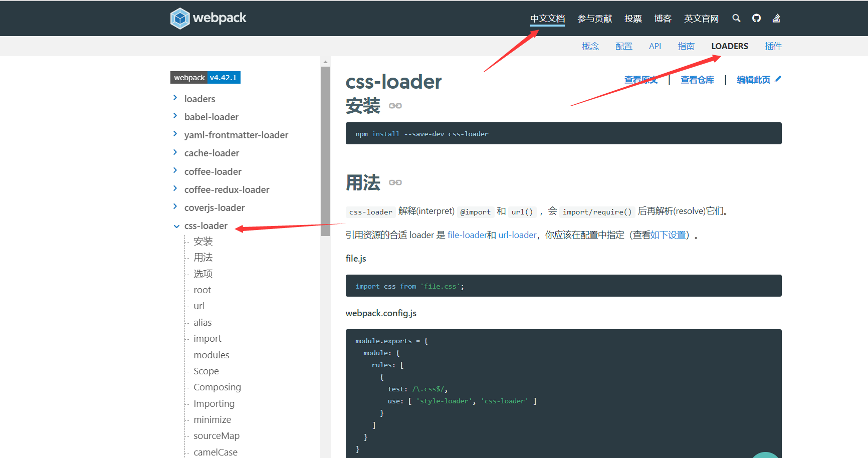868x458 pixels.
Task: Open the 中文文档 nav item
Action: 547,19
